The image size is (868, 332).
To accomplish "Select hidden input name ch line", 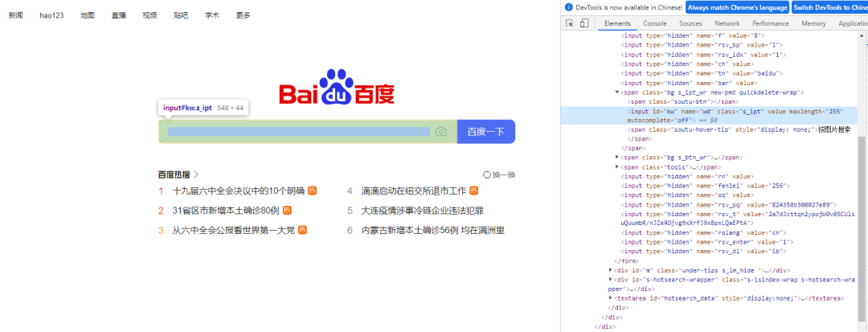I will coord(686,64).
